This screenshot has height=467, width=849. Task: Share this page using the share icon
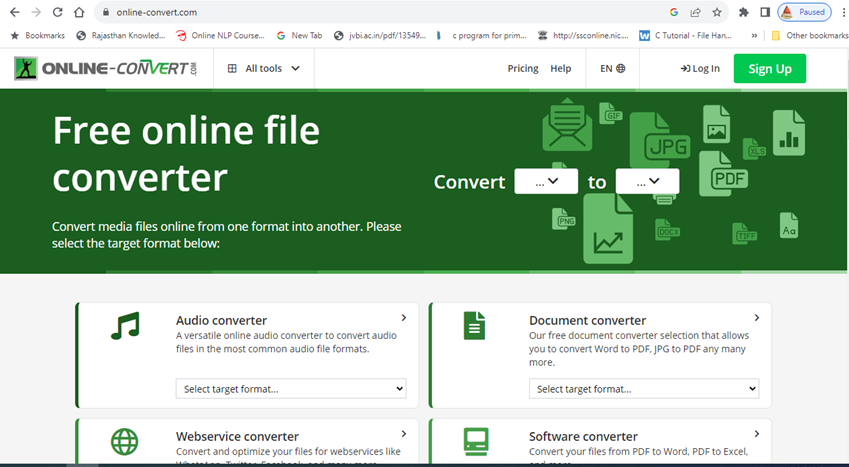(x=695, y=12)
